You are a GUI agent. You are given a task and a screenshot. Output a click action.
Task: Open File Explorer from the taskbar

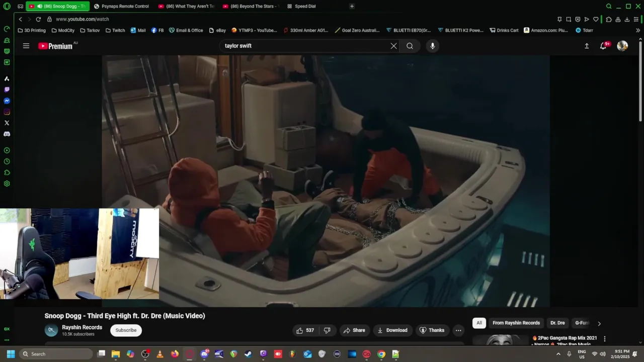(115, 354)
